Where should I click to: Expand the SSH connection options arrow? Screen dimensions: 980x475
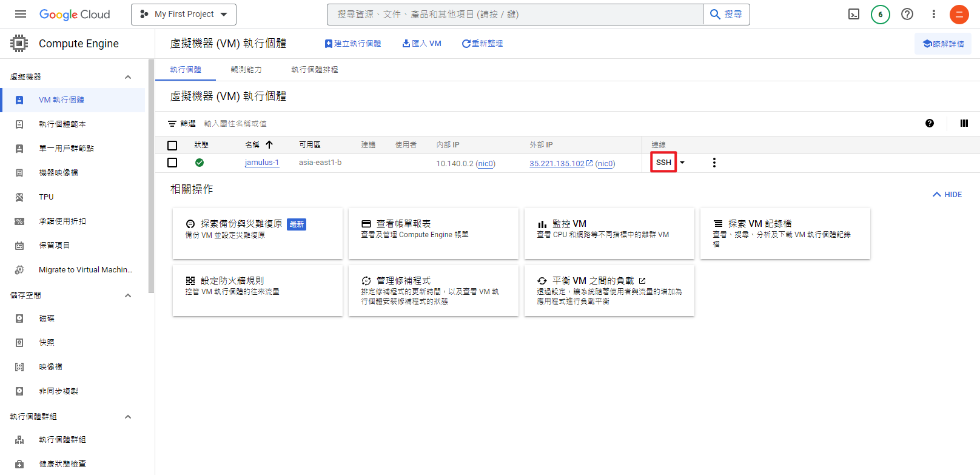coord(682,163)
